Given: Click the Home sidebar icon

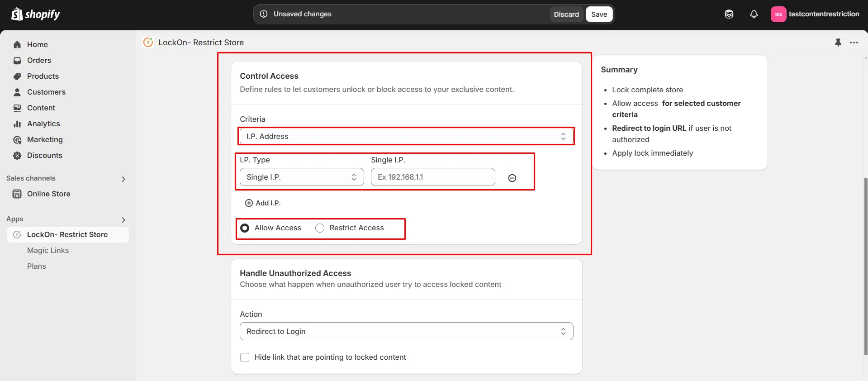Looking at the screenshot, I should (x=17, y=44).
